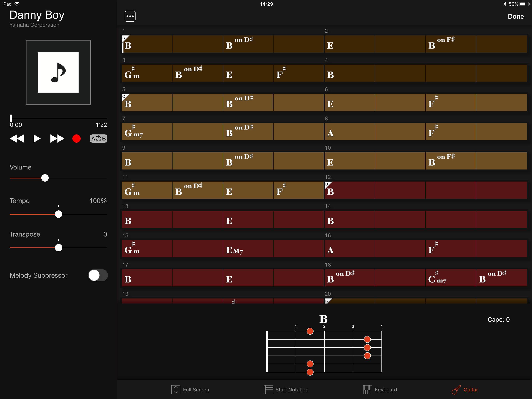
Task: Select the Guitar tab
Action: pyautogui.click(x=465, y=389)
